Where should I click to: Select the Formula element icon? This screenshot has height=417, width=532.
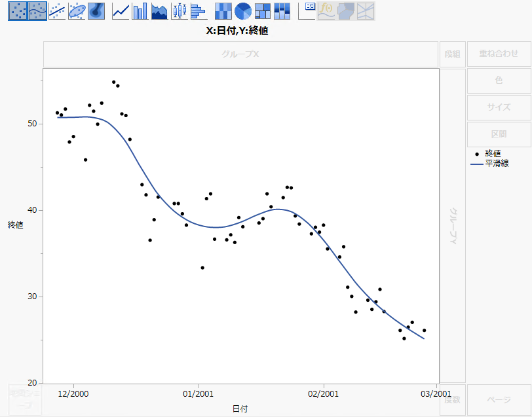point(326,11)
